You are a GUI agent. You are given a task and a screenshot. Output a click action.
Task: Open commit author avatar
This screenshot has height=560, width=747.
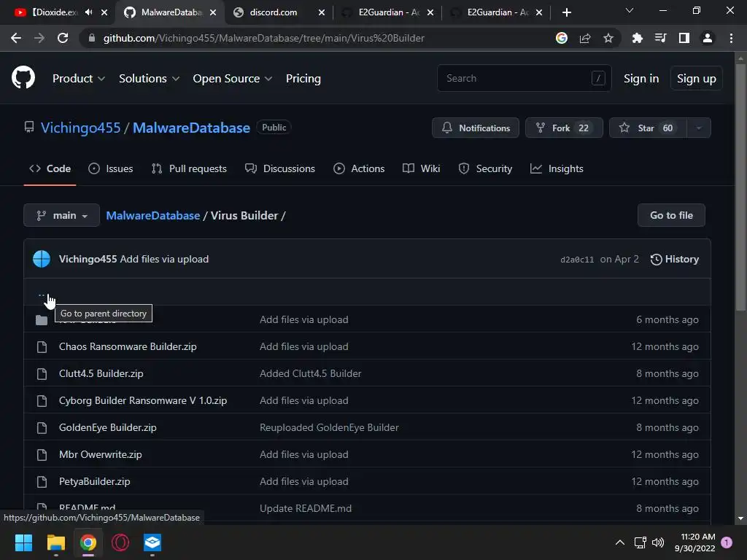(x=42, y=259)
